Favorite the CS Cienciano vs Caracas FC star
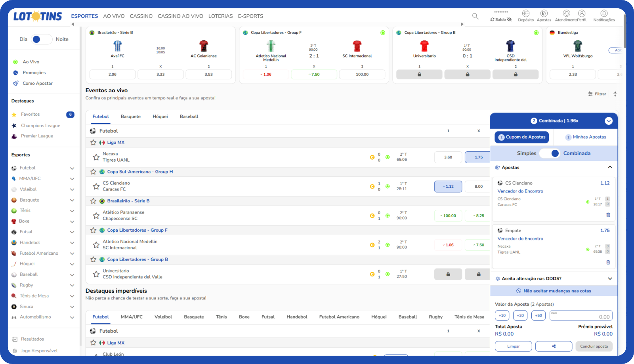634x364 pixels. pos(96,186)
